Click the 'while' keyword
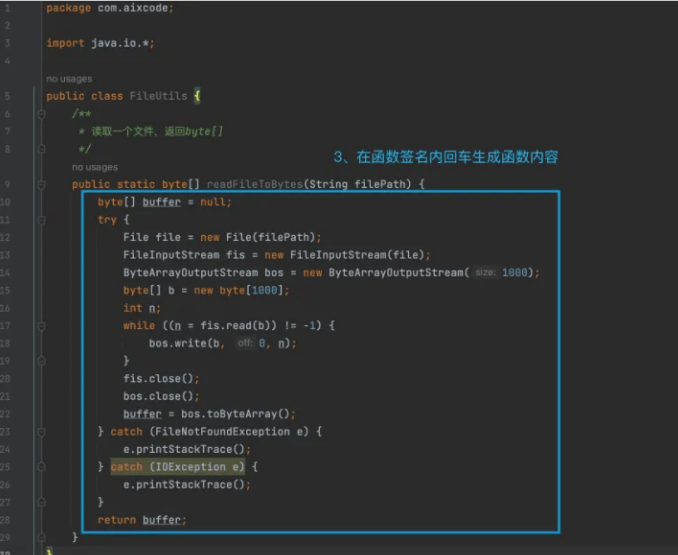 coord(139,325)
